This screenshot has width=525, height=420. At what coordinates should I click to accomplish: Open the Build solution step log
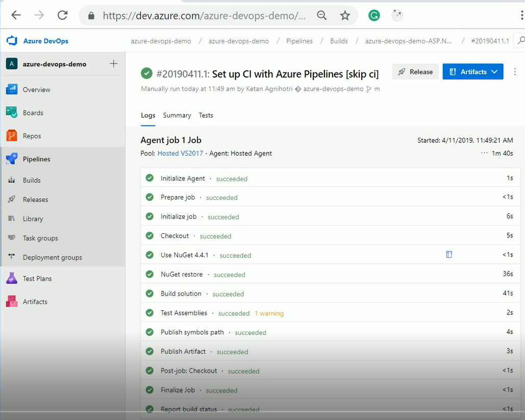(181, 294)
